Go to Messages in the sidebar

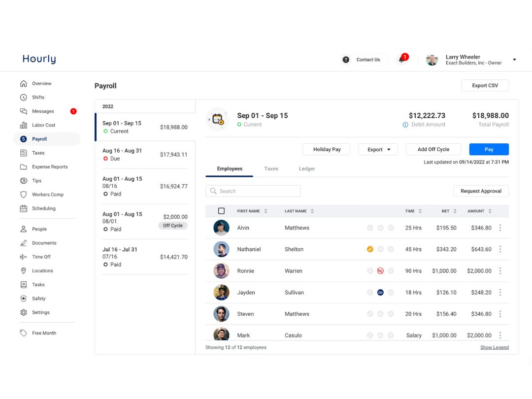tap(43, 111)
